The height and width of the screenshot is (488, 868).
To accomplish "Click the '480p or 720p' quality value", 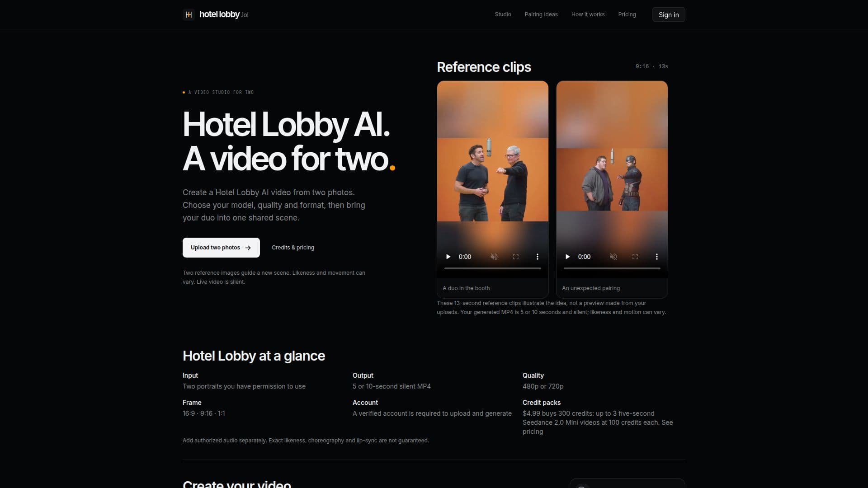I will [x=543, y=386].
